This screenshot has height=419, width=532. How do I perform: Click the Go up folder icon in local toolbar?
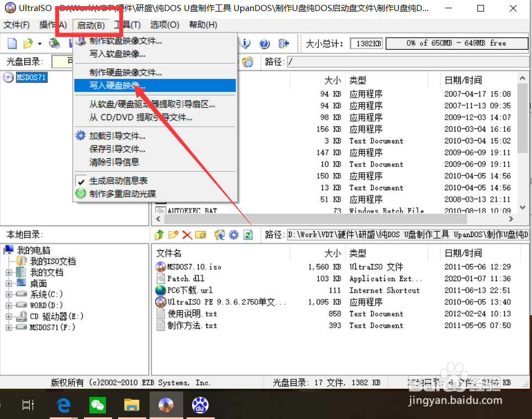click(x=159, y=235)
